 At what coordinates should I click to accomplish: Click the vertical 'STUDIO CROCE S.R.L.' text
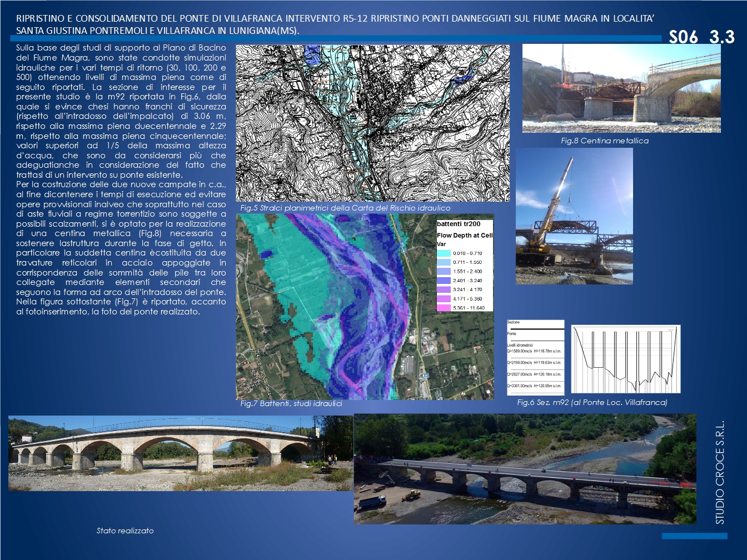pos(720,473)
